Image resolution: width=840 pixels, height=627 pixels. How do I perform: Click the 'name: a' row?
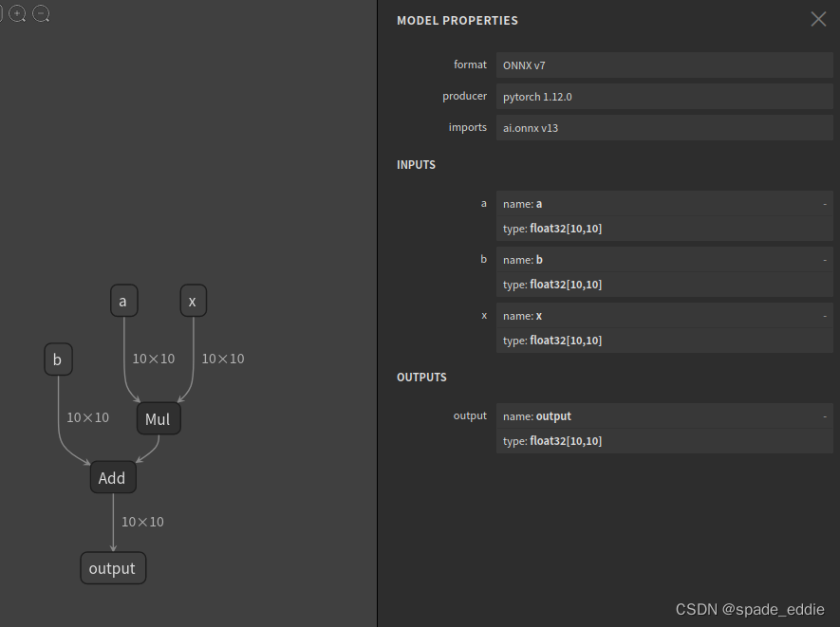(664, 204)
